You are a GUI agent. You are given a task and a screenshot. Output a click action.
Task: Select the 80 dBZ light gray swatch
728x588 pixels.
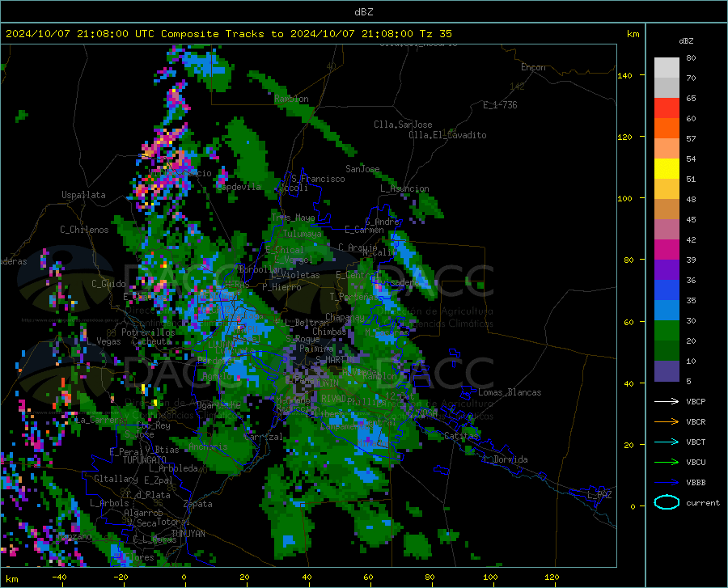667,68
